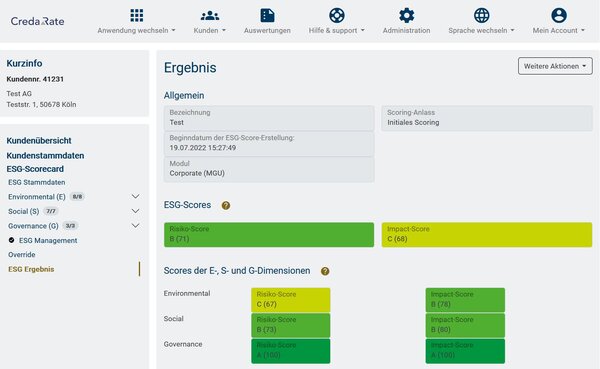Show help for ESG-Scores question mark
This screenshot has width=600, height=369.
pos(226,206)
